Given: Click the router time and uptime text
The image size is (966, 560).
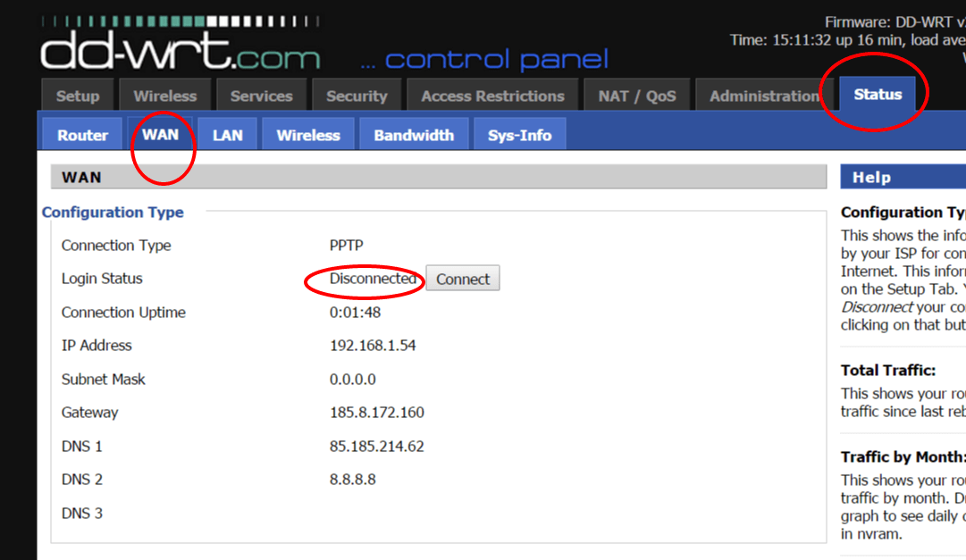Looking at the screenshot, I should (848, 40).
